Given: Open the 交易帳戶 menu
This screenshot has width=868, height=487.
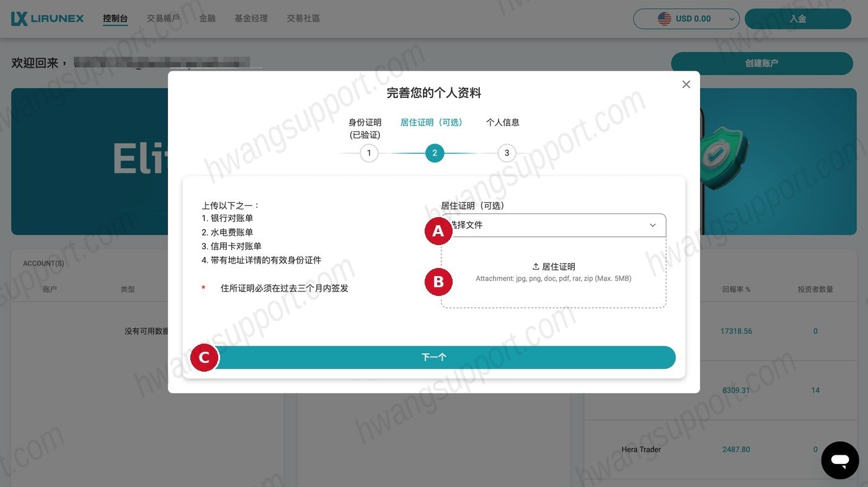Looking at the screenshot, I should (163, 19).
